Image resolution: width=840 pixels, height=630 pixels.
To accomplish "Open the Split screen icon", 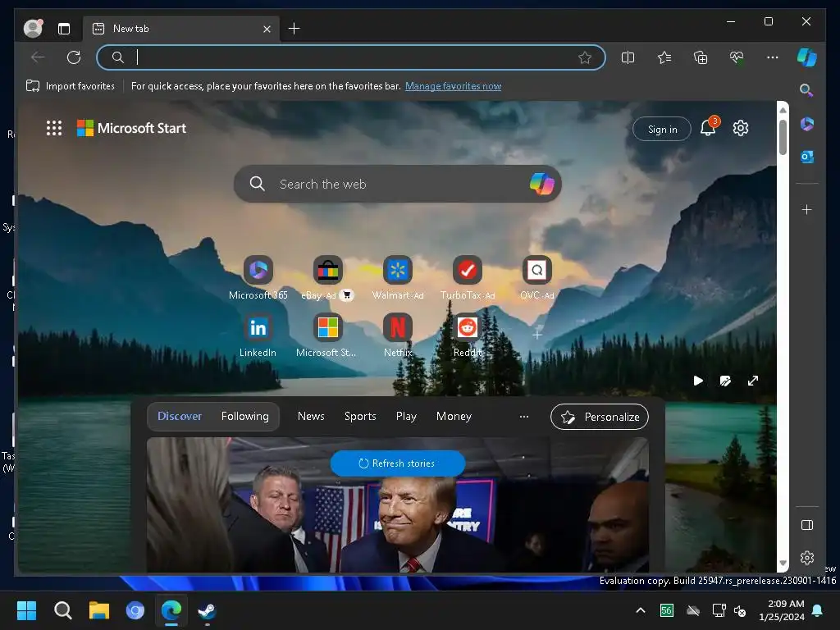I will [x=628, y=57].
